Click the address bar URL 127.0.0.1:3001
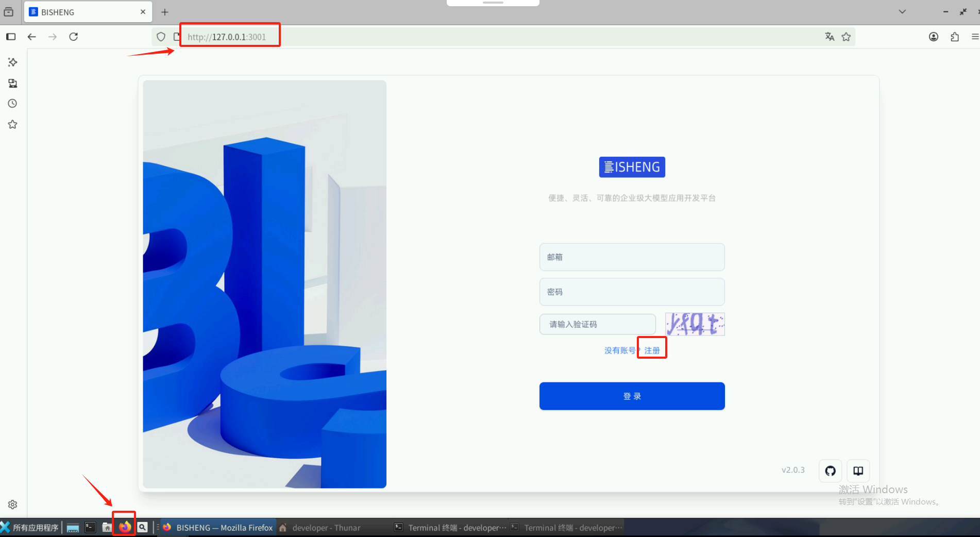Screen dimensions: 980x537 (227, 37)
